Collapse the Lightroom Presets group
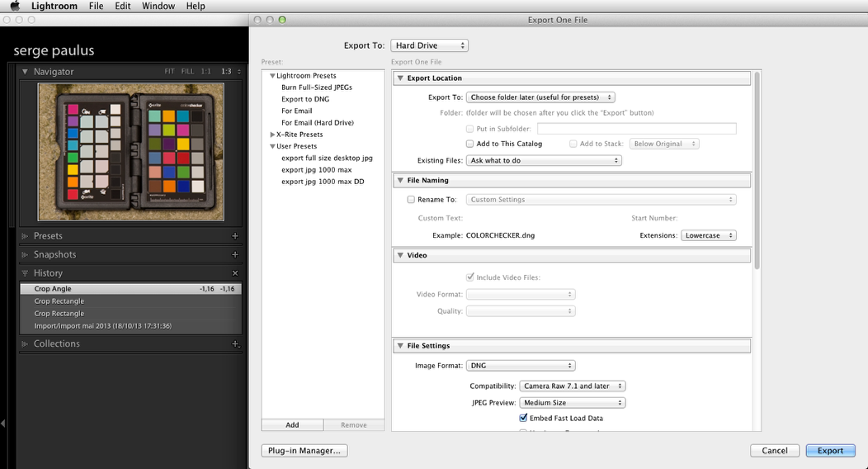Screen dimensions: 868x469 coord(272,76)
